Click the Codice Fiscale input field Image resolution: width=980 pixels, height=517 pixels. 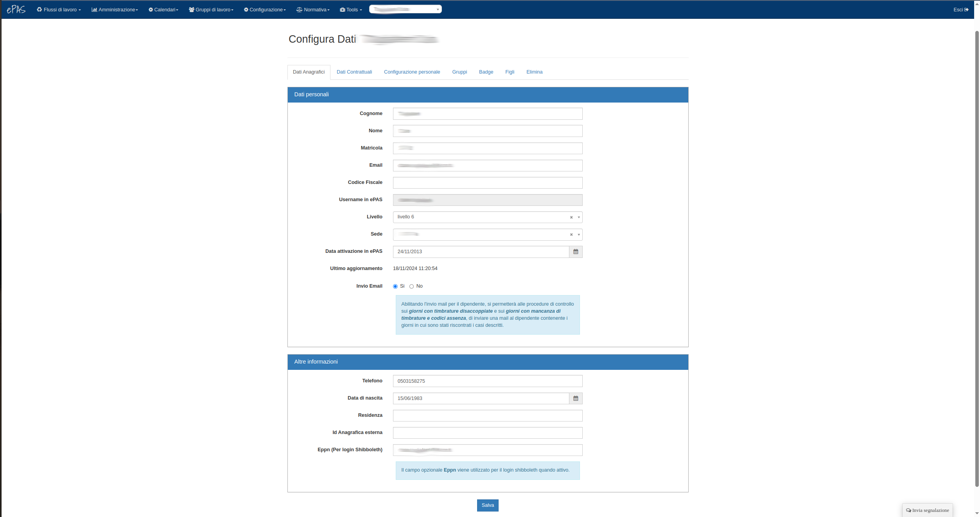pyautogui.click(x=487, y=183)
